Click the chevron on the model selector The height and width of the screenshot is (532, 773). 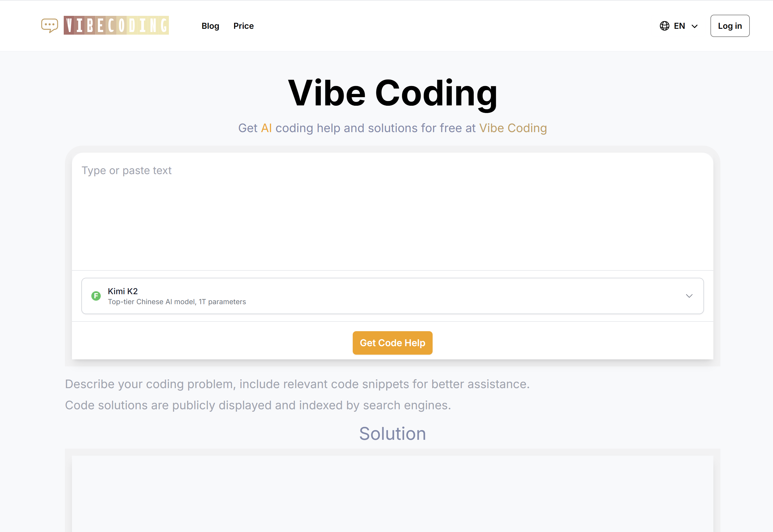click(x=689, y=296)
